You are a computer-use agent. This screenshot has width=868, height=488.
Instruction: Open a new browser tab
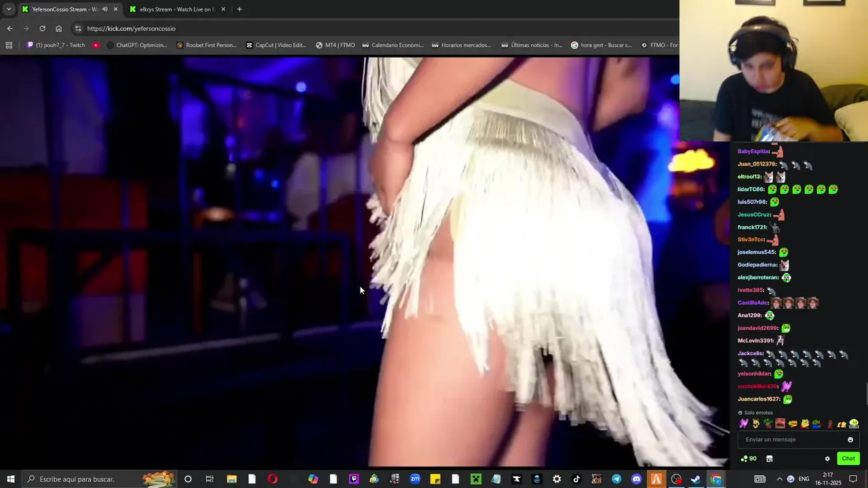pos(239,9)
